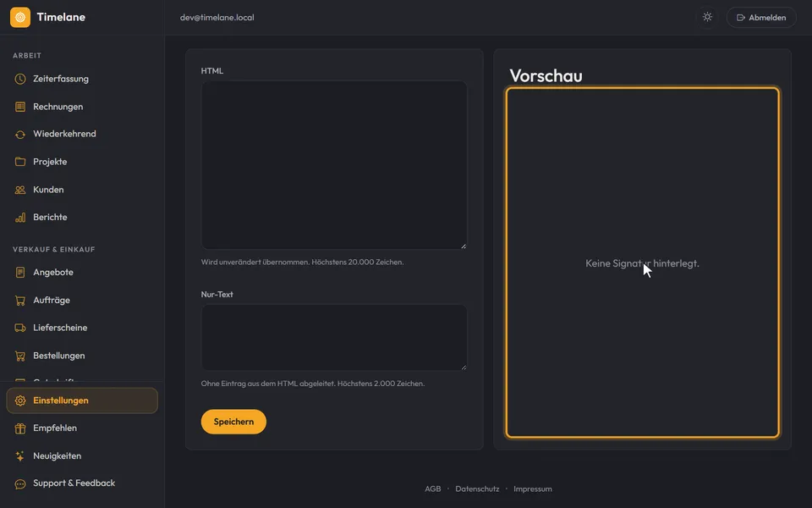The image size is (812, 508).
Task: Focus the Nur-Text text area
Action: point(334,338)
